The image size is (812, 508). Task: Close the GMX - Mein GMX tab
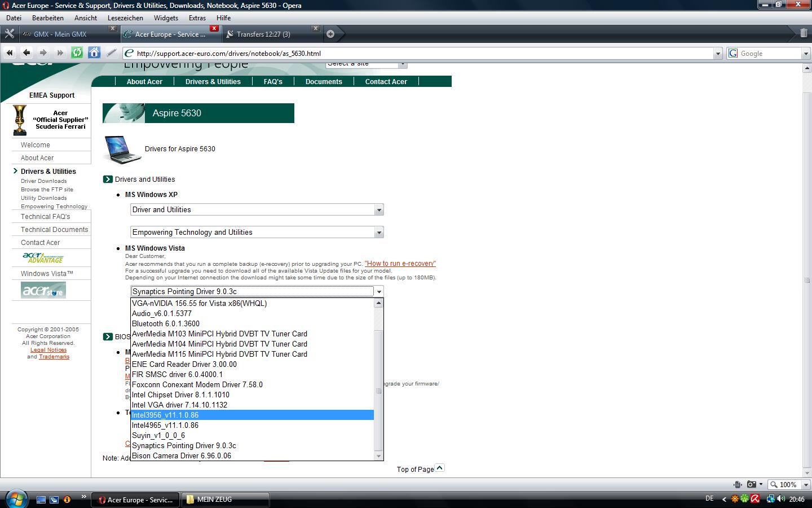click(112, 28)
